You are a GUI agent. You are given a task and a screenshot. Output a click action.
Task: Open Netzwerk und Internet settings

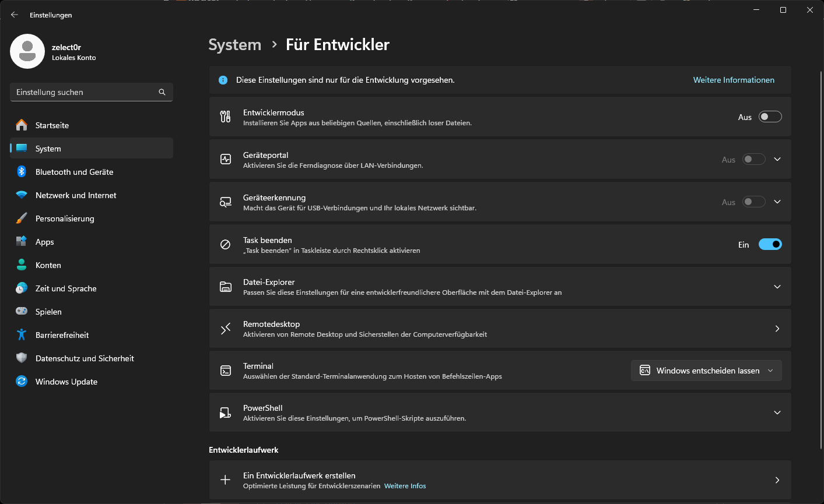pos(76,195)
